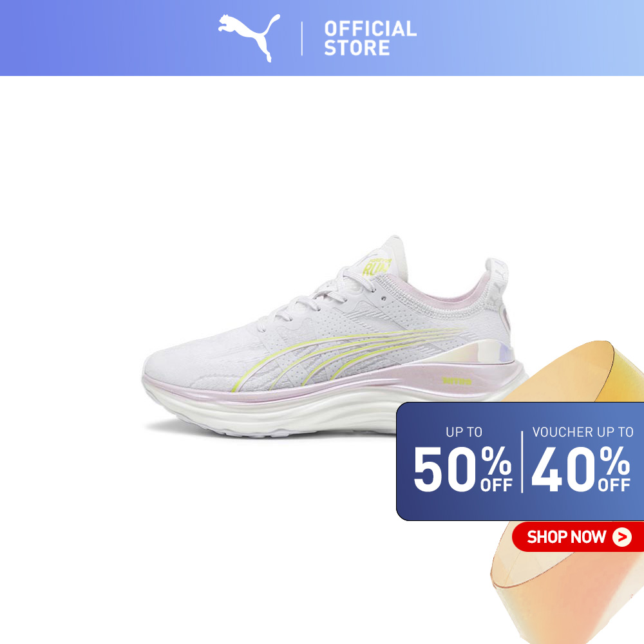Click the 40% OFF voucher text
The height and width of the screenshot is (644, 644).
tap(581, 469)
